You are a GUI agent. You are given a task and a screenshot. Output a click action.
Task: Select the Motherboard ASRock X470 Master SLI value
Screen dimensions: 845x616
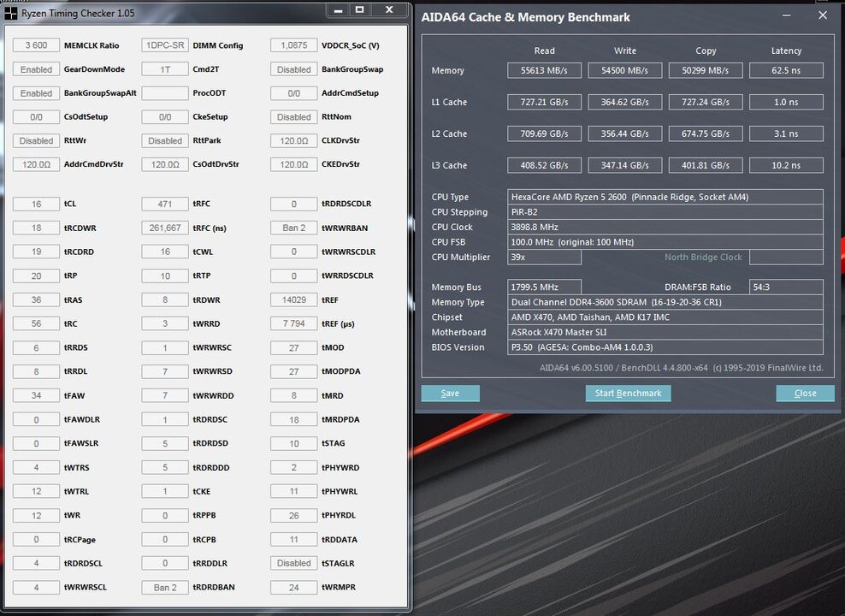tap(665, 332)
